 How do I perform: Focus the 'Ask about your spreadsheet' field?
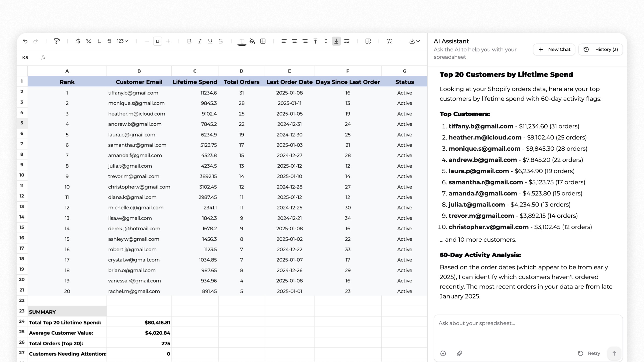point(528,330)
